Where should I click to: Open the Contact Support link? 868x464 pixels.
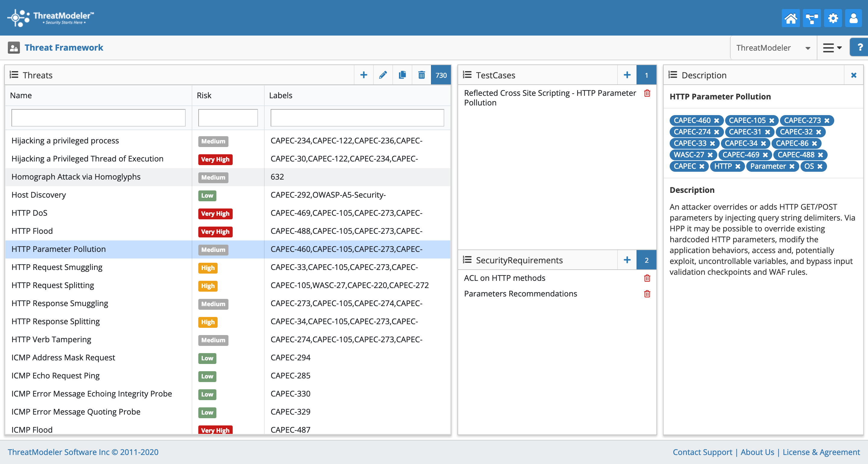pos(702,452)
